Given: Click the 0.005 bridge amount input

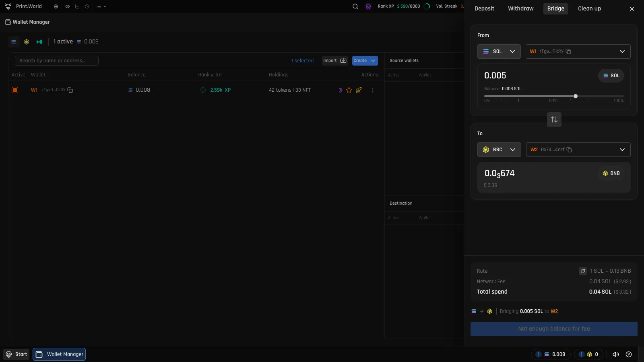Looking at the screenshot, I should tap(495, 76).
